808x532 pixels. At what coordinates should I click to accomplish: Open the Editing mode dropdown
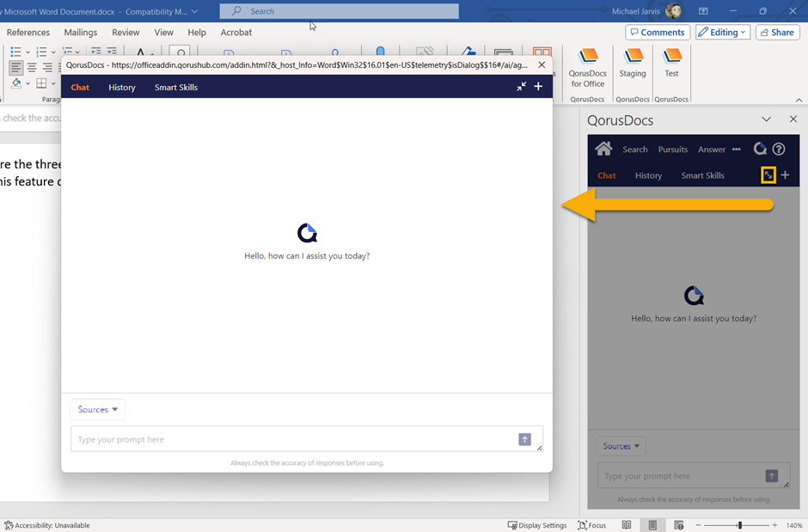coord(722,33)
